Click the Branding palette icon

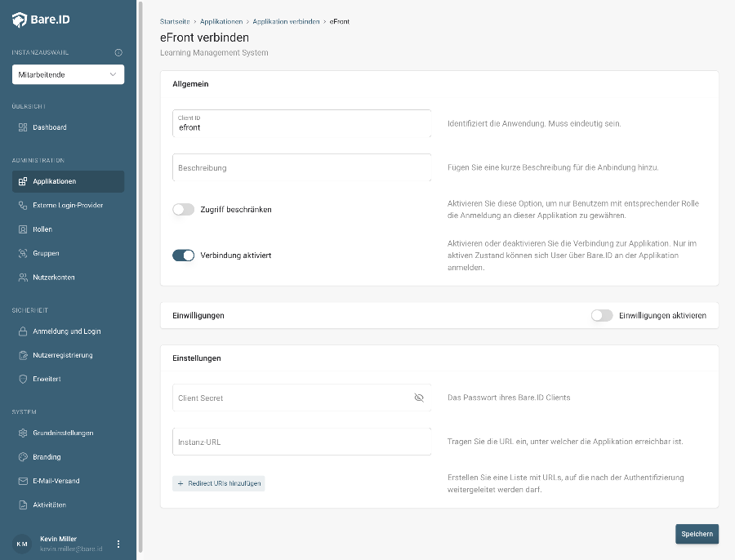click(x=23, y=457)
